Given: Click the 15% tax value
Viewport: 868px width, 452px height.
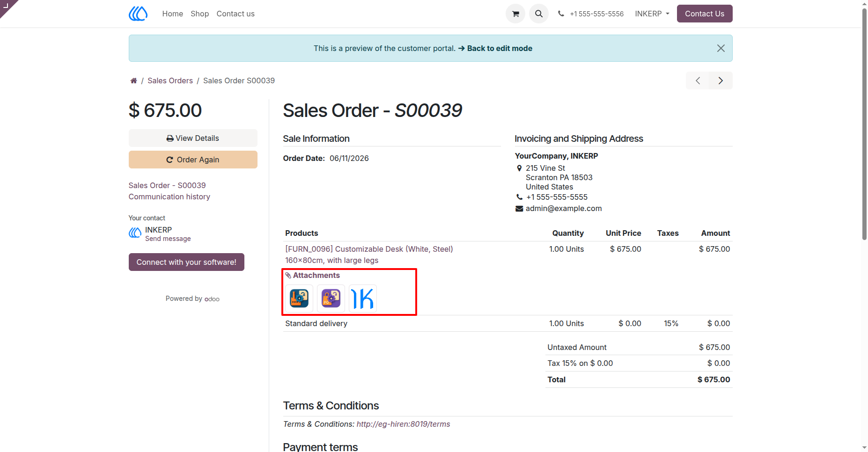Looking at the screenshot, I should click(x=671, y=323).
